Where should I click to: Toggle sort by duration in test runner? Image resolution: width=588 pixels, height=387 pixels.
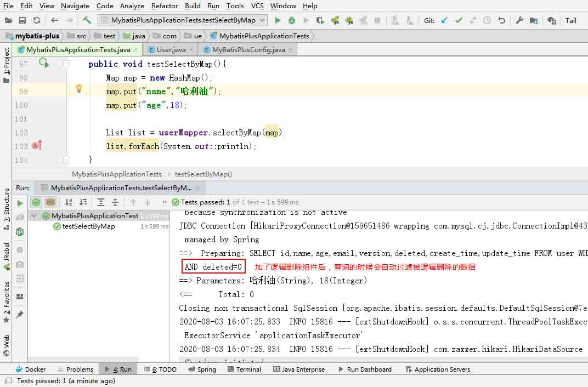click(x=83, y=202)
